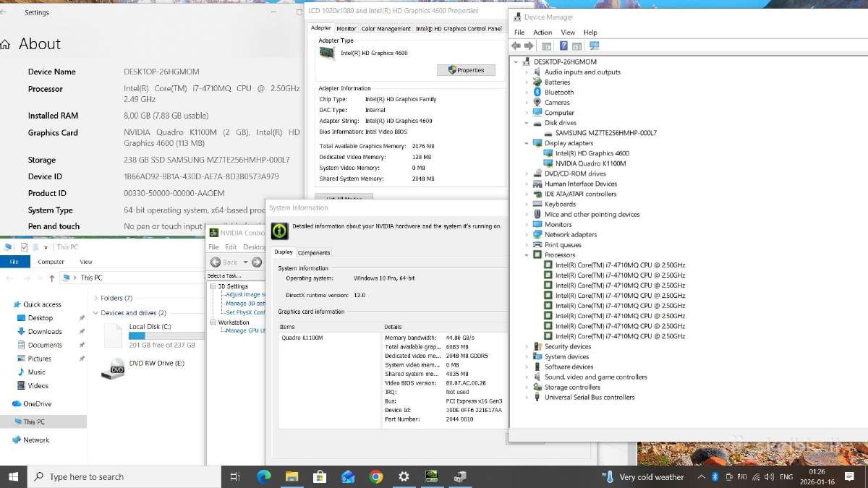Expand Audio inputs and outputs node

click(527, 72)
